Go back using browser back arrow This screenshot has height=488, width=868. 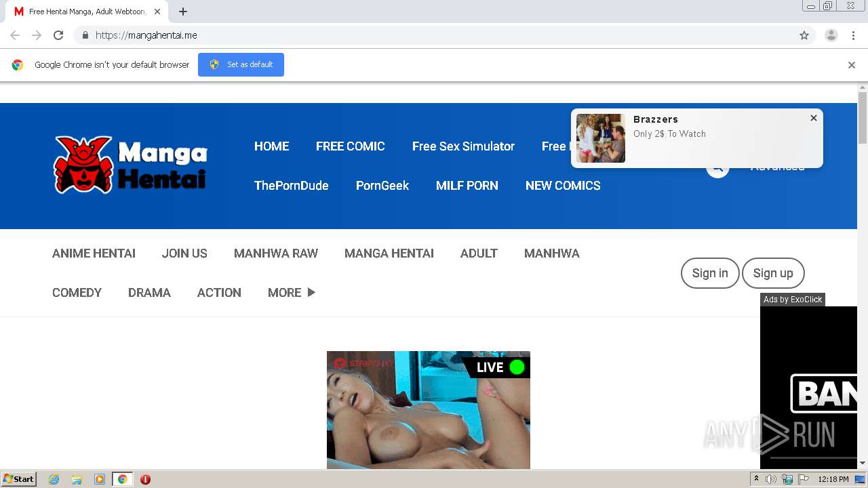(x=15, y=35)
